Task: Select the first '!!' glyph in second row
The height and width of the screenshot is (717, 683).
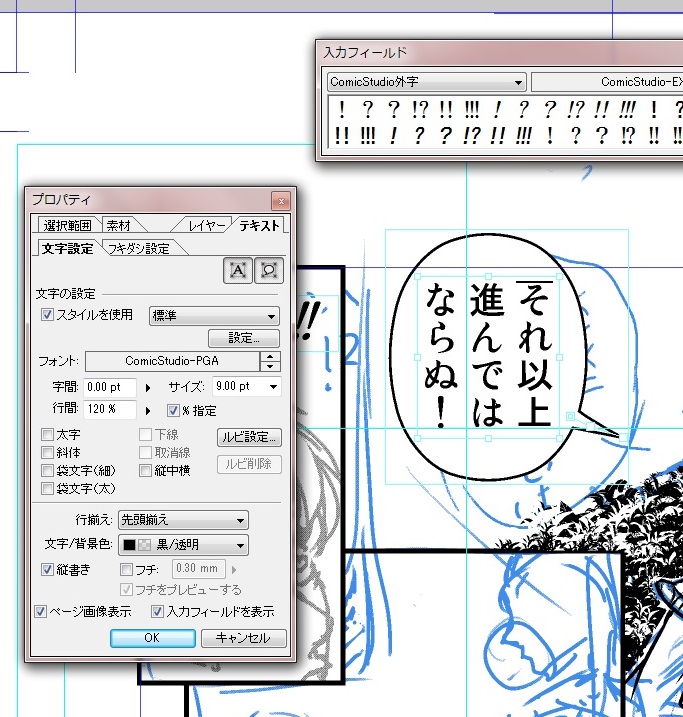Action: click(x=342, y=136)
